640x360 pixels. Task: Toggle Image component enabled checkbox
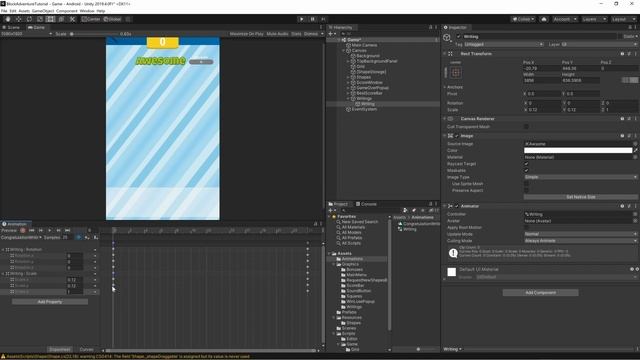457,136
